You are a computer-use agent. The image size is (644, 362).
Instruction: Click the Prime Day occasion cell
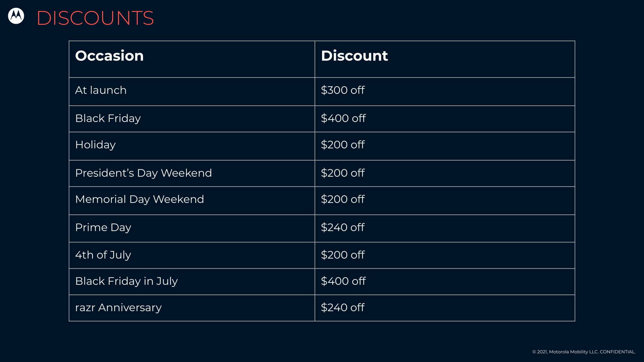pos(192,228)
